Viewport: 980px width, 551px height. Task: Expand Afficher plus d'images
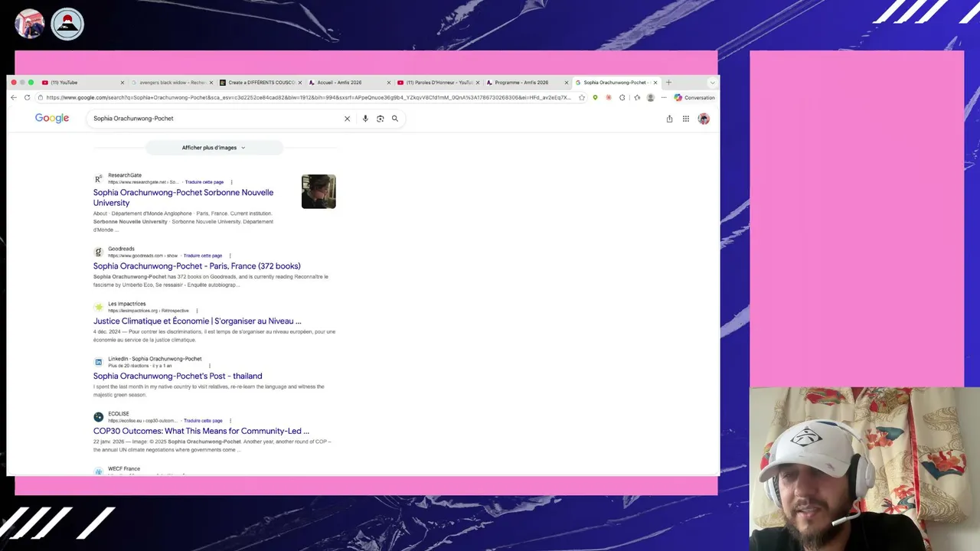pyautogui.click(x=214, y=148)
